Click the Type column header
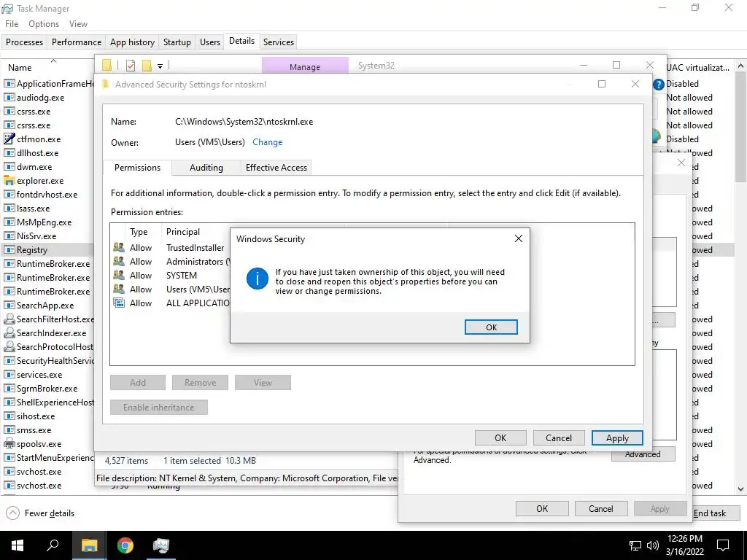This screenshot has width=747, height=560. pyautogui.click(x=139, y=232)
